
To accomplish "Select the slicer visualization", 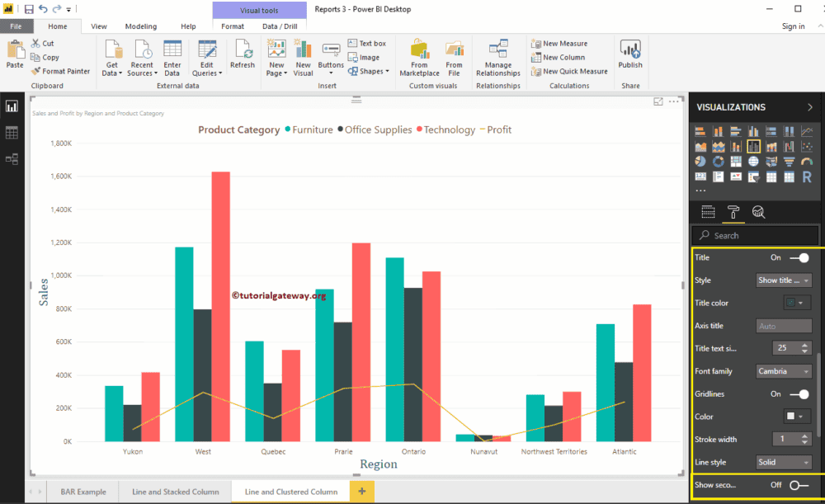I will click(x=753, y=177).
